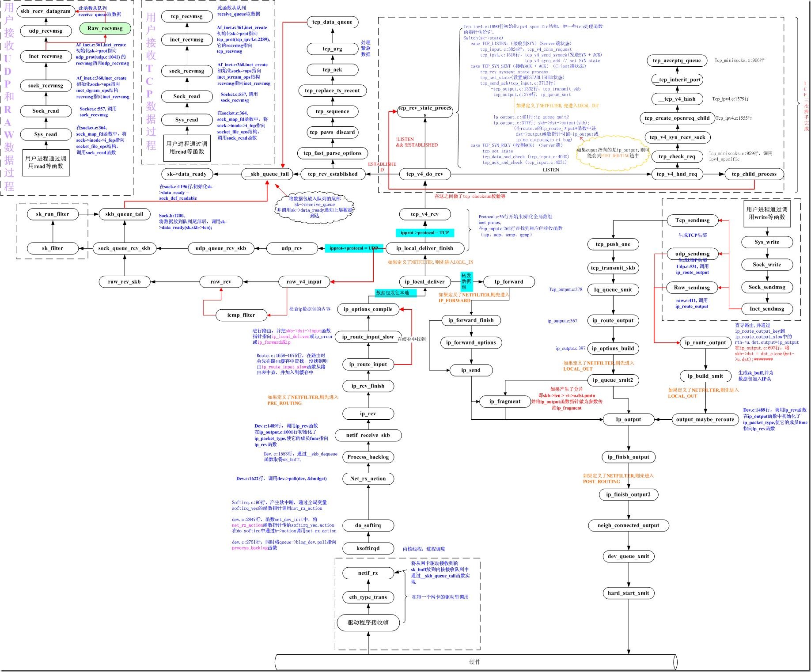This screenshot has width=811, height=672.
Task: Click the tcp_data_queue node
Action: coord(332,22)
